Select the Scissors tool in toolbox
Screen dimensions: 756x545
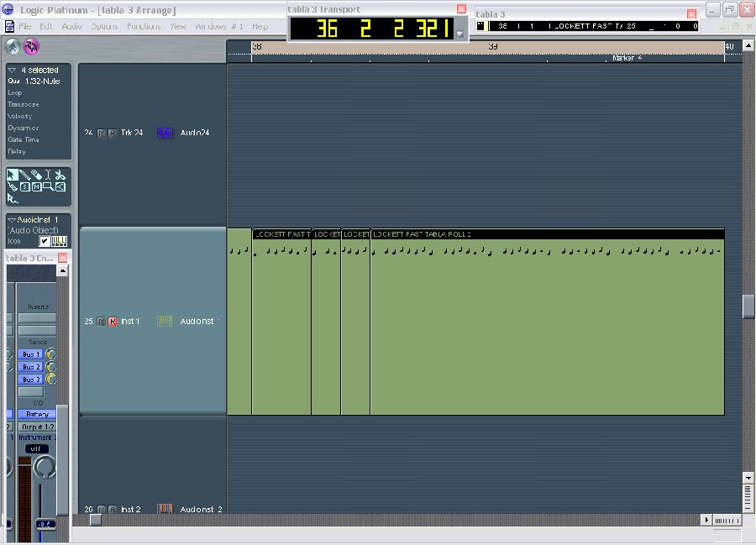point(60,176)
